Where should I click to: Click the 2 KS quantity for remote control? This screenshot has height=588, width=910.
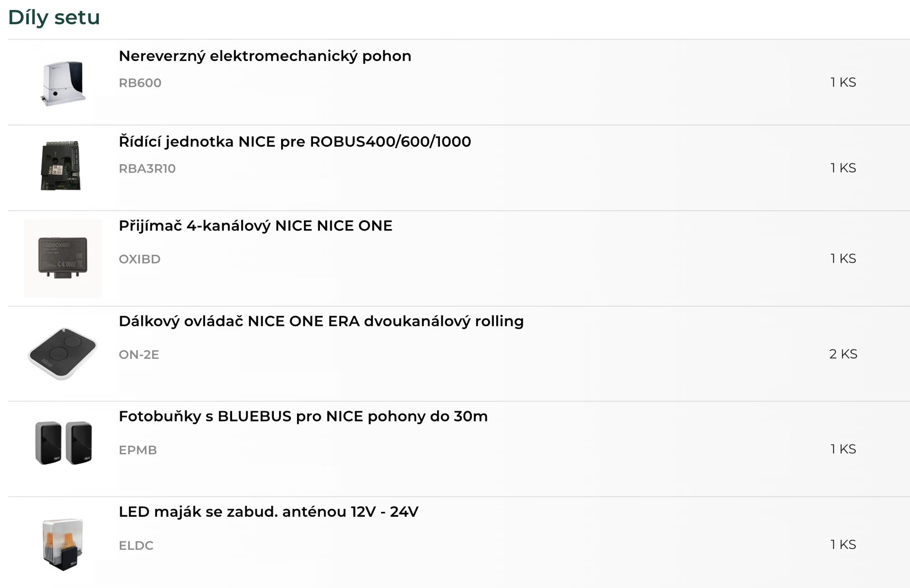coord(843,354)
